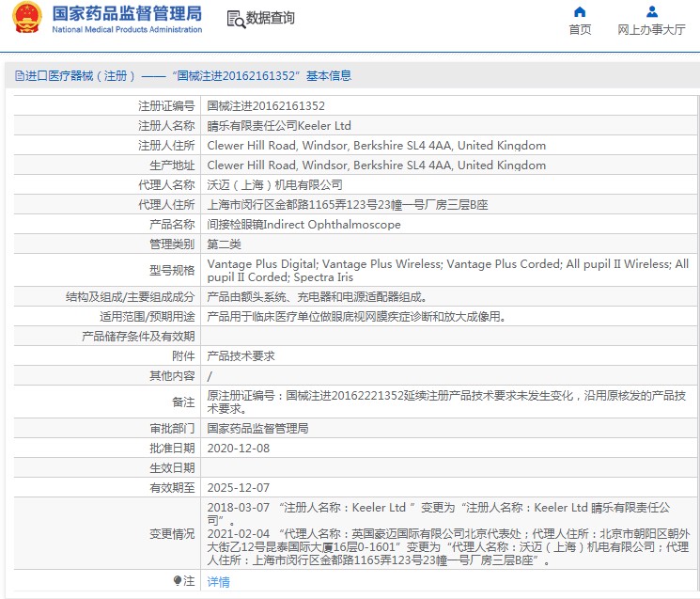
Task: Click the 注册人名称 row label
Action: pos(166,125)
